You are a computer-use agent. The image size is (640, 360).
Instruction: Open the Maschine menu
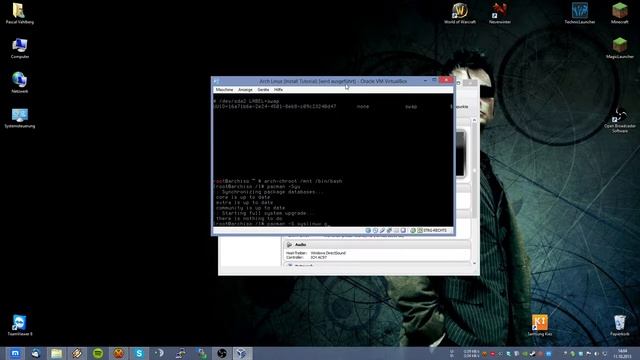coord(224,89)
